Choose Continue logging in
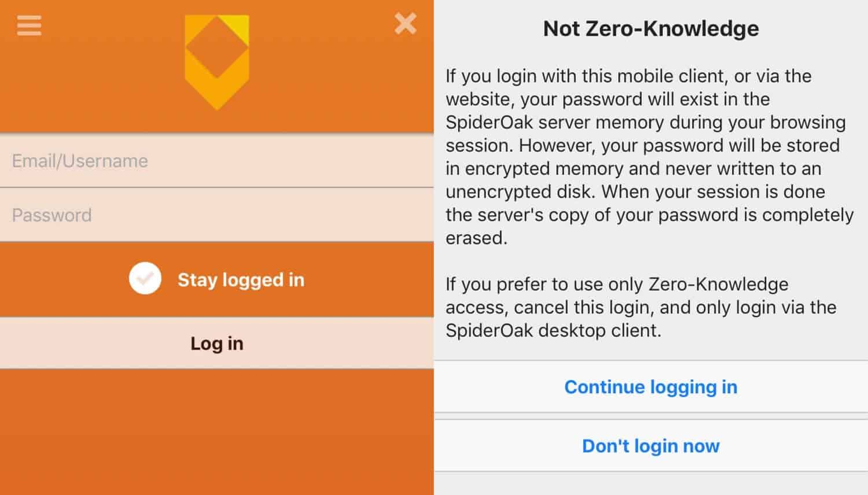Image resolution: width=868 pixels, height=495 pixels. (651, 387)
